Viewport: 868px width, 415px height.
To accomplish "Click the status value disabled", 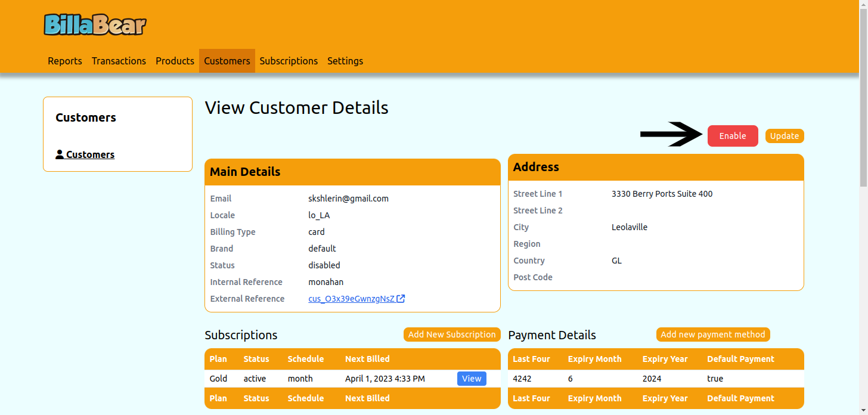I will click(324, 265).
